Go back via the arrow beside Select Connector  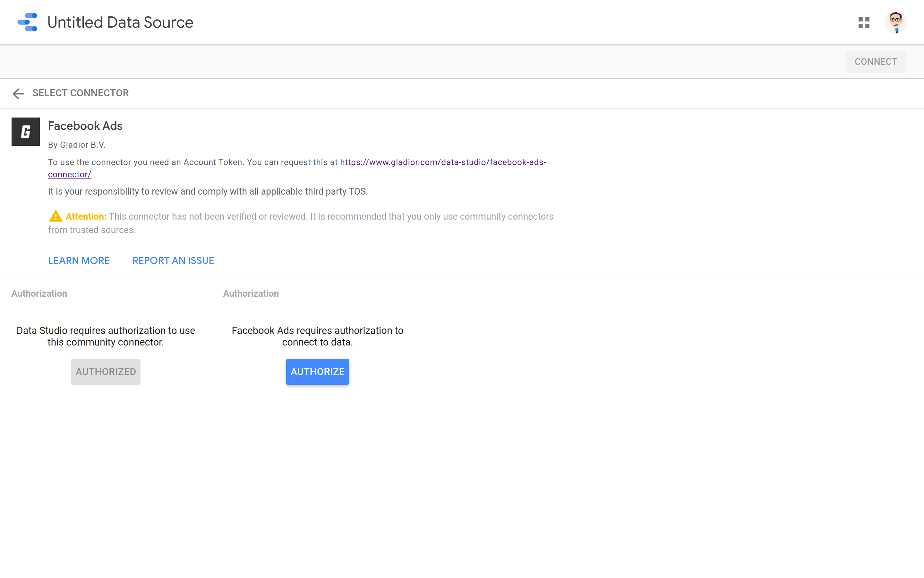(18, 93)
